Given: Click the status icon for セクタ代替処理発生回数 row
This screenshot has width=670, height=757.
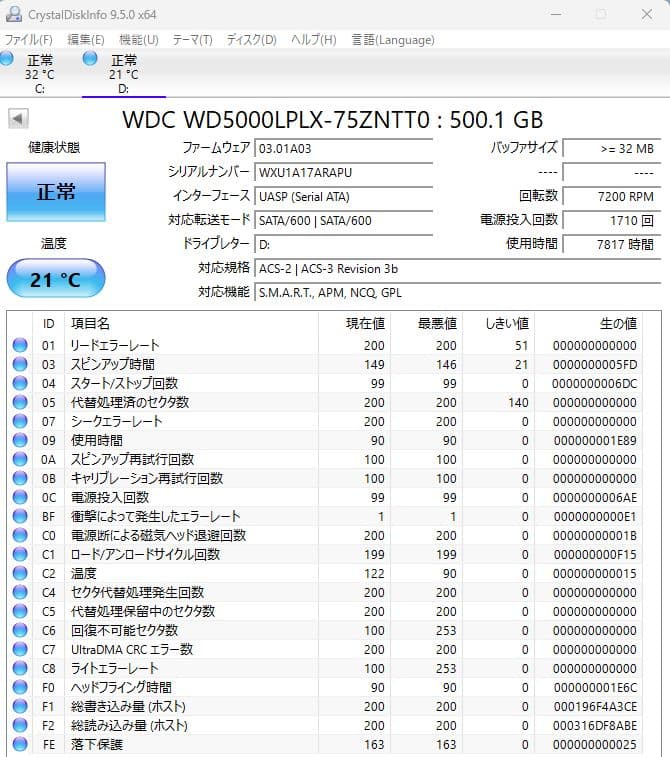Looking at the screenshot, I should [x=20, y=592].
